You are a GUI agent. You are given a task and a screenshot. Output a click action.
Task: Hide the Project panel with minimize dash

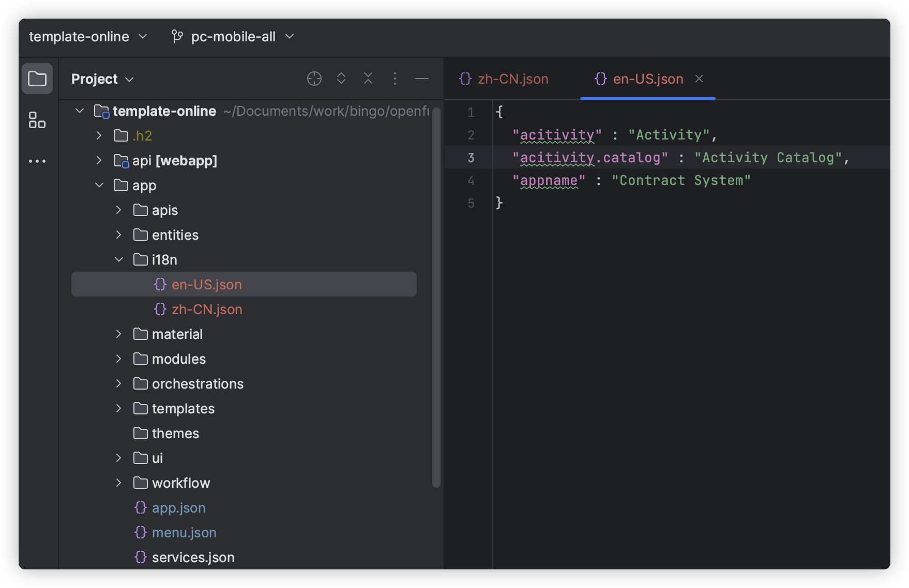(x=422, y=79)
